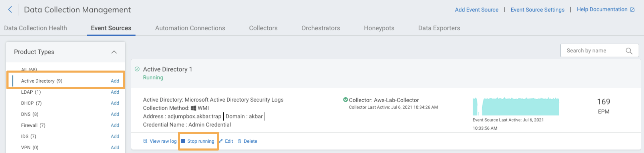Open the Orchestrators tab
Viewport: 644px width, 153px height.
coord(321,28)
